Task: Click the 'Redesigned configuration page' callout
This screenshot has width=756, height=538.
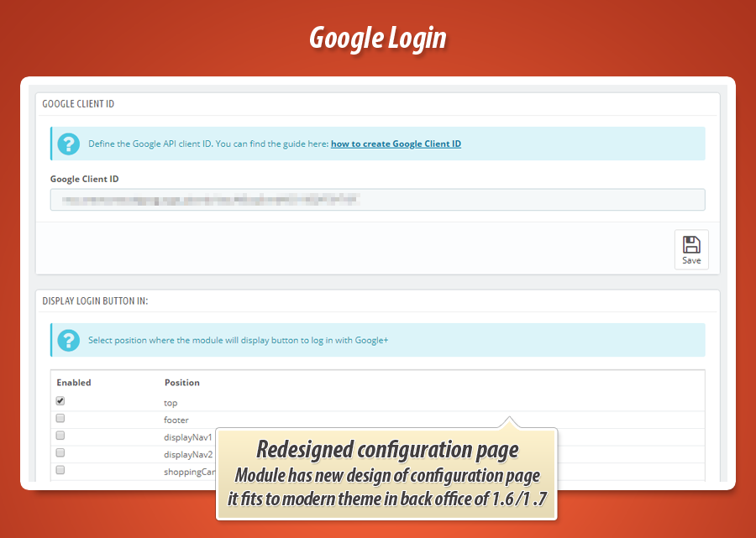Action: [x=387, y=450]
